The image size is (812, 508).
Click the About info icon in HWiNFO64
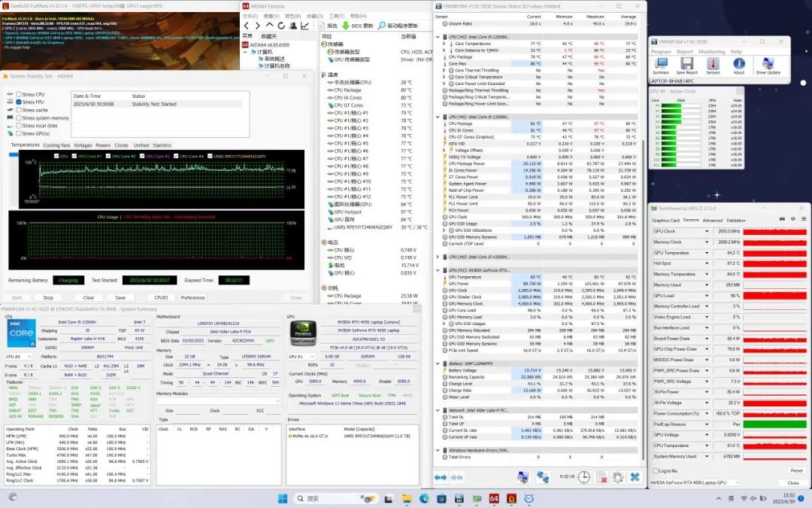738,65
